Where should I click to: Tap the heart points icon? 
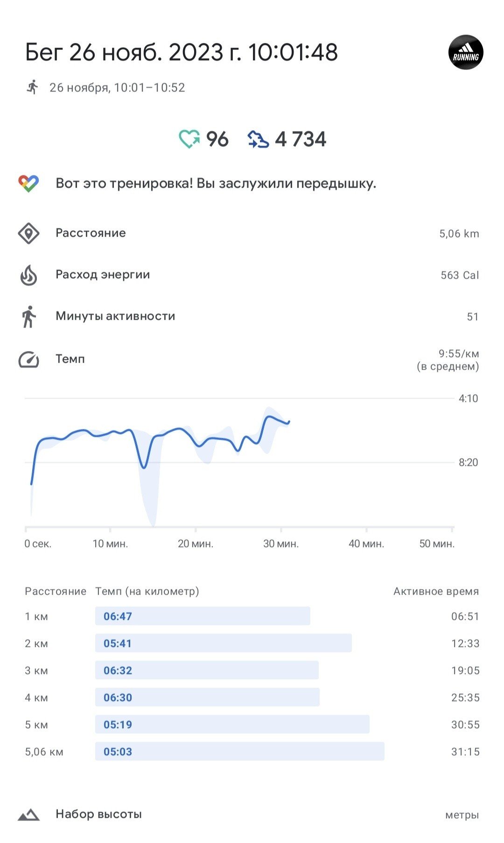[x=189, y=139]
